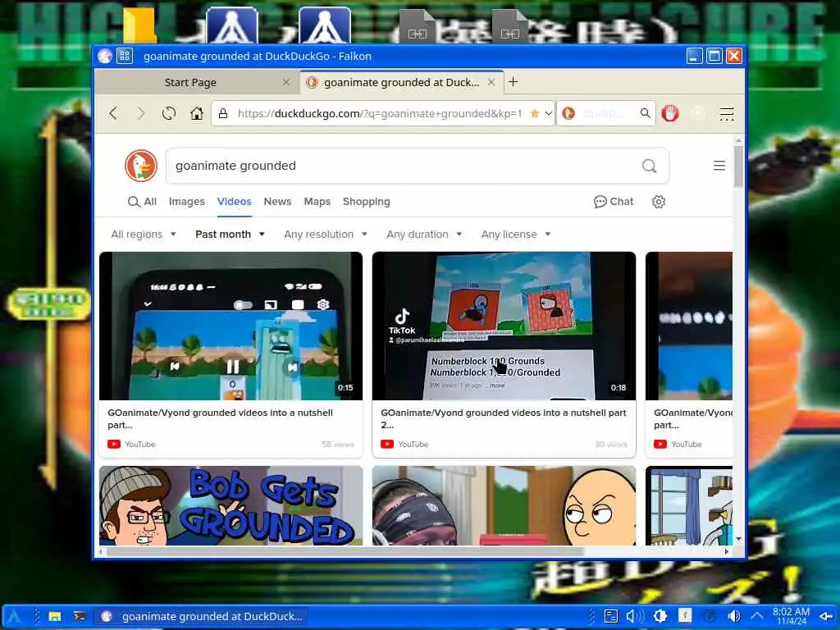Open the AdBlock stop-hand icon
The height and width of the screenshot is (630, 840).
coord(669,113)
